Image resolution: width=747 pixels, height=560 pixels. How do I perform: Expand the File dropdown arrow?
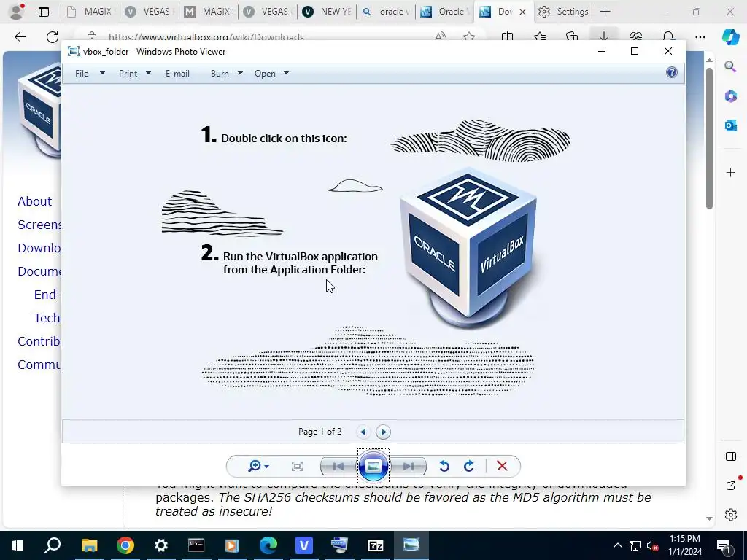coord(102,74)
